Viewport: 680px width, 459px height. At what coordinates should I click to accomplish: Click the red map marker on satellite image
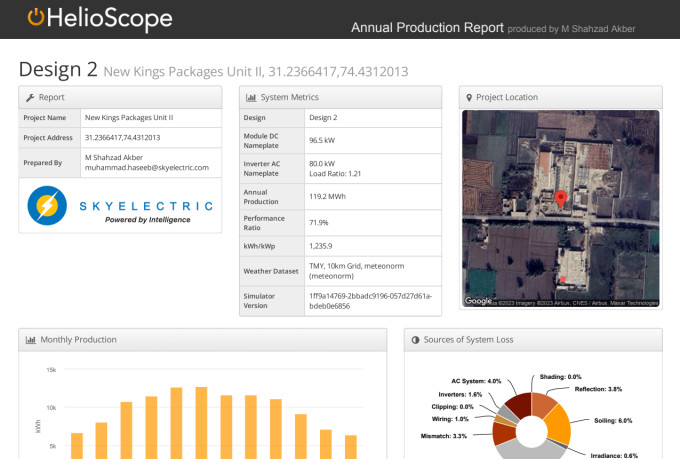[x=561, y=199]
